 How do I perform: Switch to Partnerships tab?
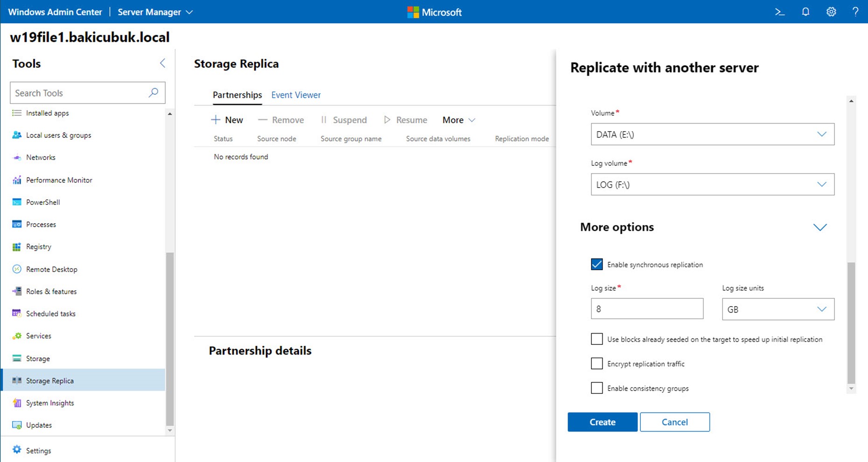coord(237,95)
